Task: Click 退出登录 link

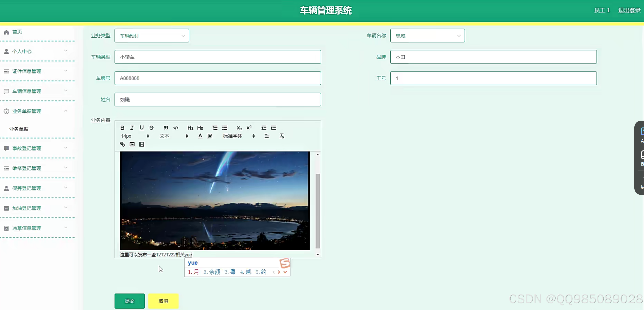Action: (x=629, y=10)
